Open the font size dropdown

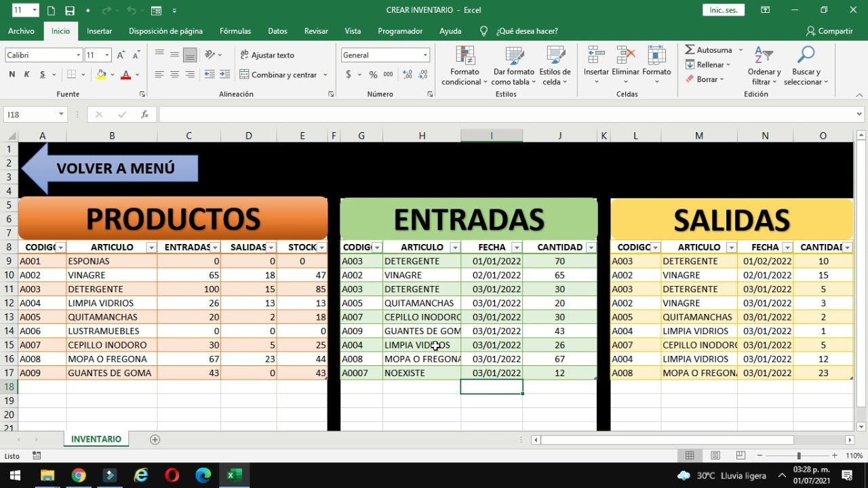click(x=107, y=56)
